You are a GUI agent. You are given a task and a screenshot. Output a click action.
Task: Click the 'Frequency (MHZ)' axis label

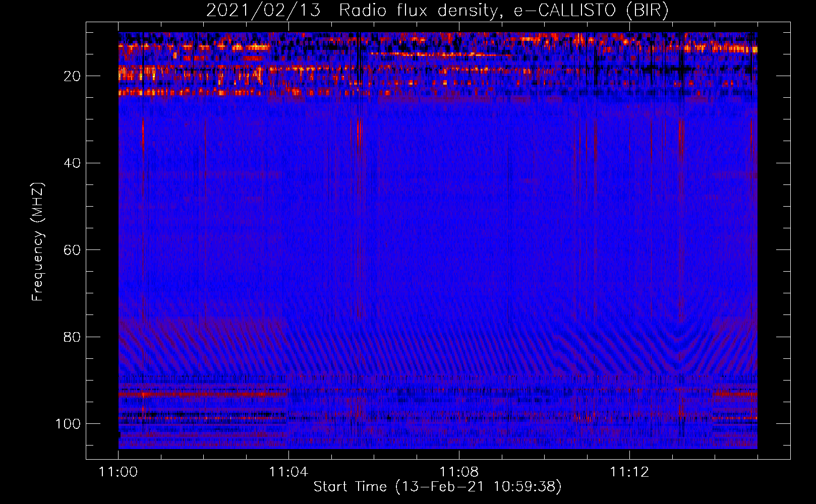tap(38, 242)
